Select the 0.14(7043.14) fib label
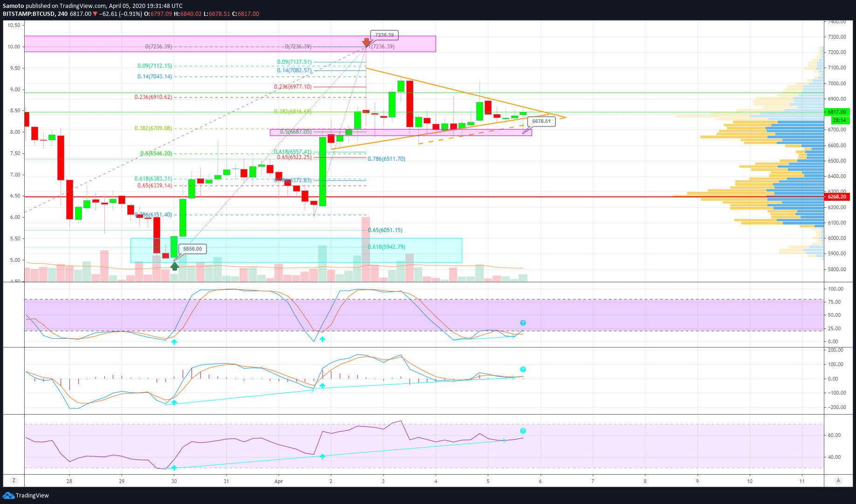 tap(155, 76)
